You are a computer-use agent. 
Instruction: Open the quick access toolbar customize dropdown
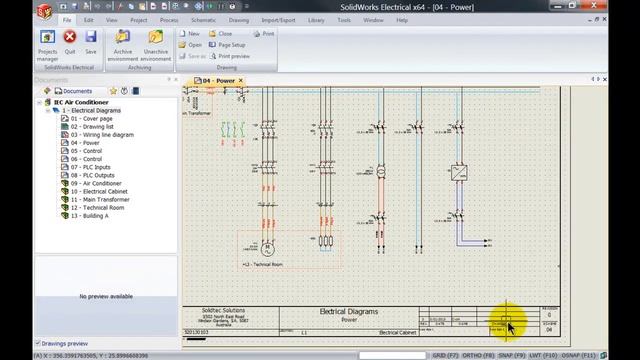(x=247, y=7)
